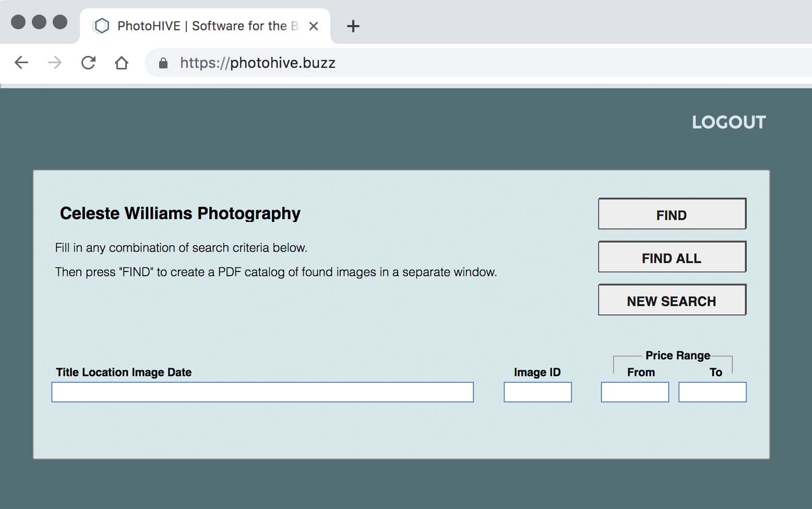Reload the PhotoHIVE page
812x509 pixels.
click(x=88, y=63)
